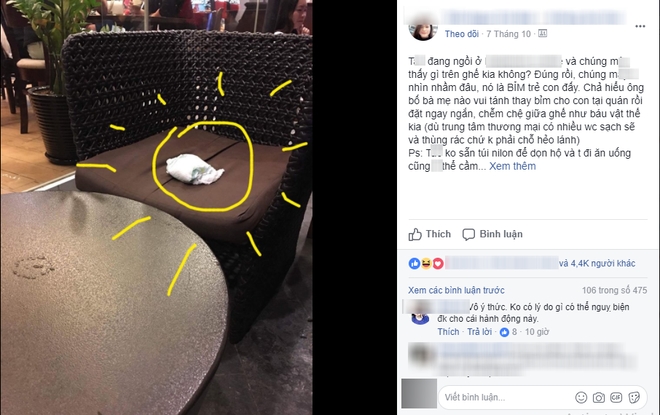This screenshot has height=415, width=660.
Task: Open the three-dot post options menu
Action: pos(640,26)
